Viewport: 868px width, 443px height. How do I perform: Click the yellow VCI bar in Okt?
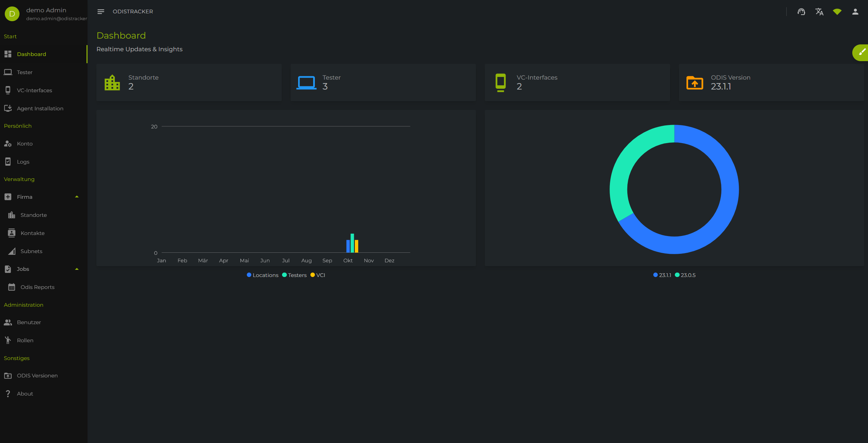(356, 246)
